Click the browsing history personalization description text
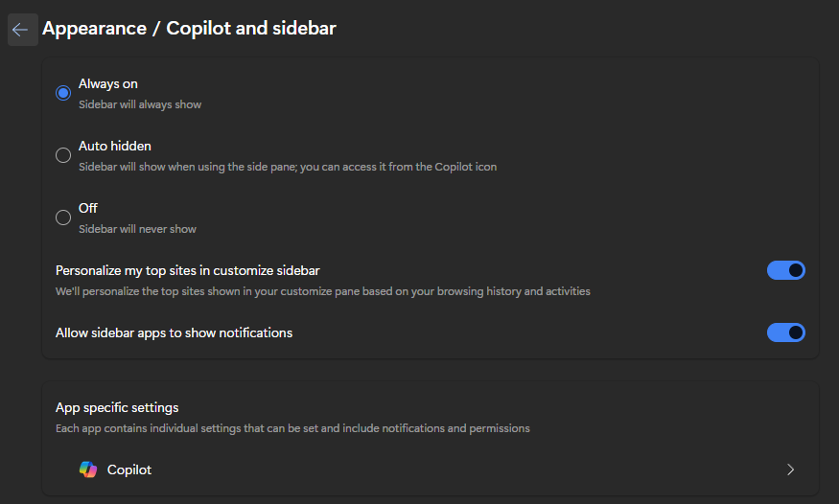 pos(323,291)
